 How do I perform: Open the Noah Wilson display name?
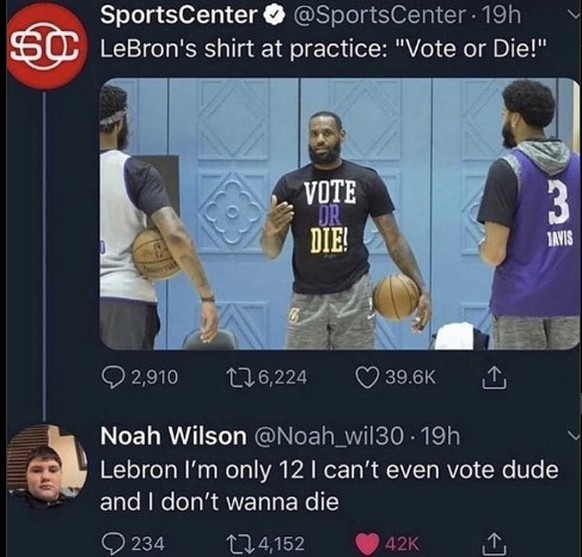tap(173, 436)
